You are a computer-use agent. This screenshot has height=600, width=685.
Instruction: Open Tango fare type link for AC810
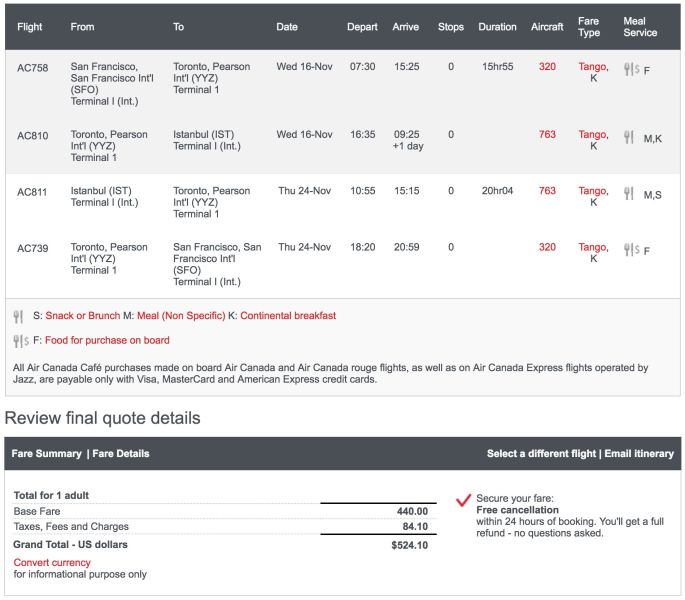[593, 134]
